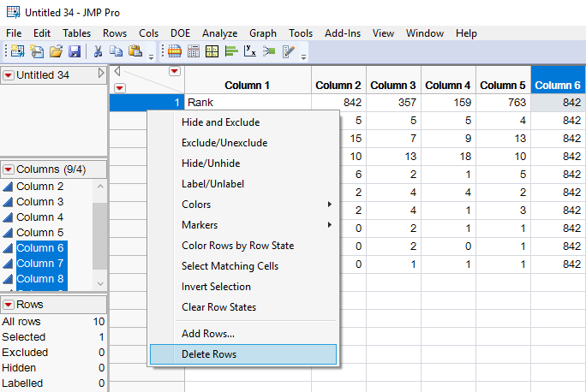Viewport: 586px width, 392px height.
Task: Choose Invert Selection from context menu
Action: pos(243,287)
